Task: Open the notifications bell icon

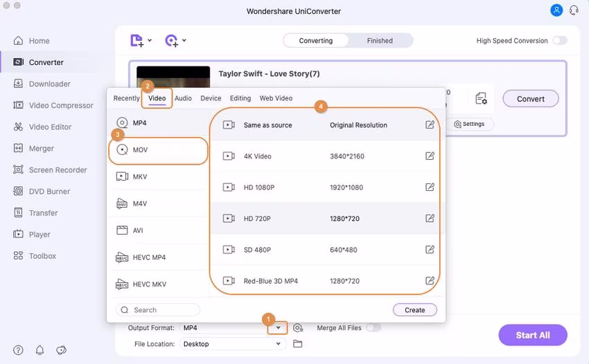Action: (39, 350)
